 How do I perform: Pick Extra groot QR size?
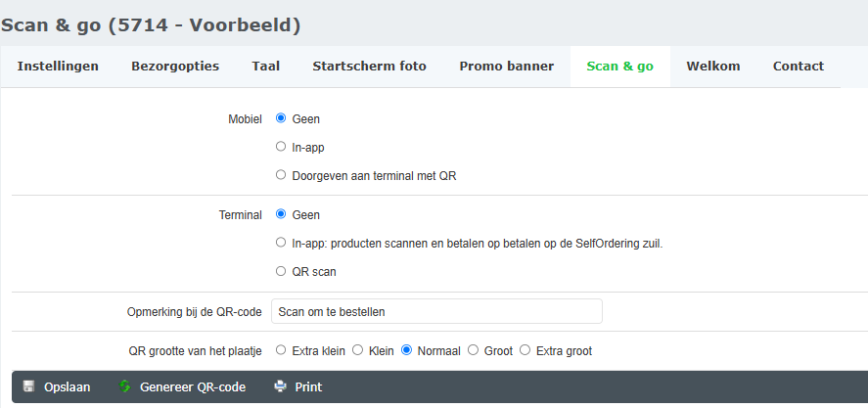coord(525,349)
